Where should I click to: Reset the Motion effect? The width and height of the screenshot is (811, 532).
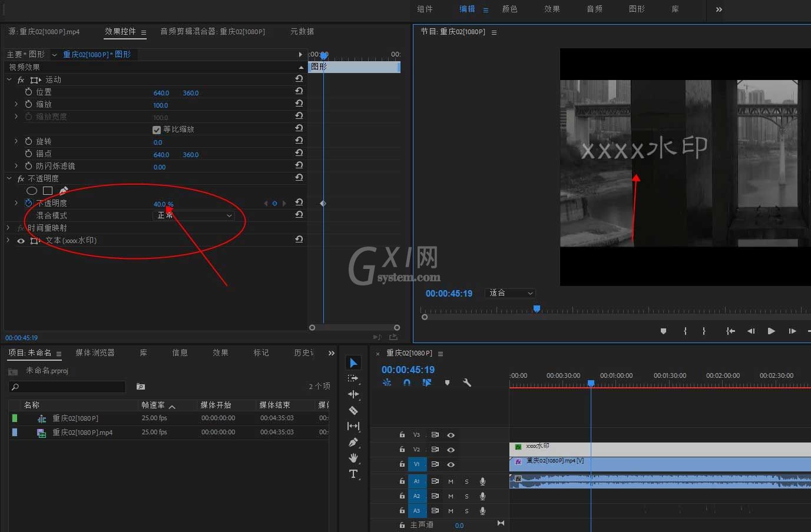(299, 79)
